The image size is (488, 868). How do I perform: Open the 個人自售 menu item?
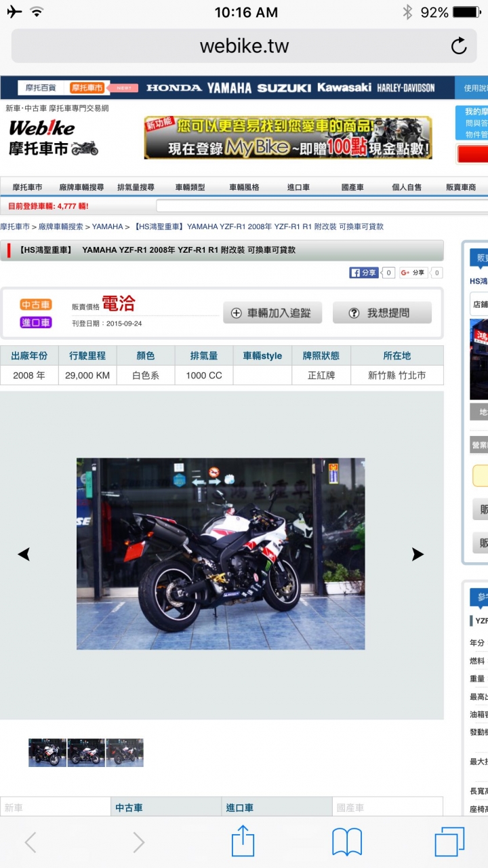[407, 187]
